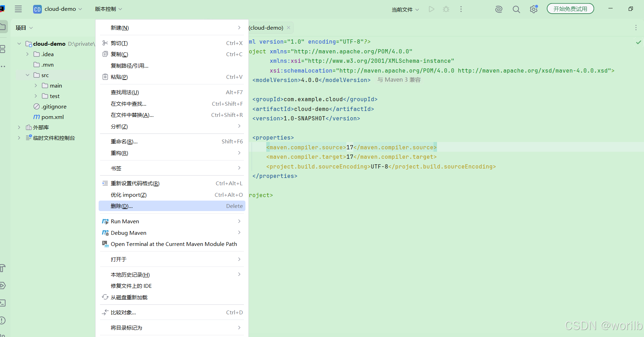Screen dimensions: 644x337
Task: Choose 比较对象... menu entry
Action: coord(172,312)
